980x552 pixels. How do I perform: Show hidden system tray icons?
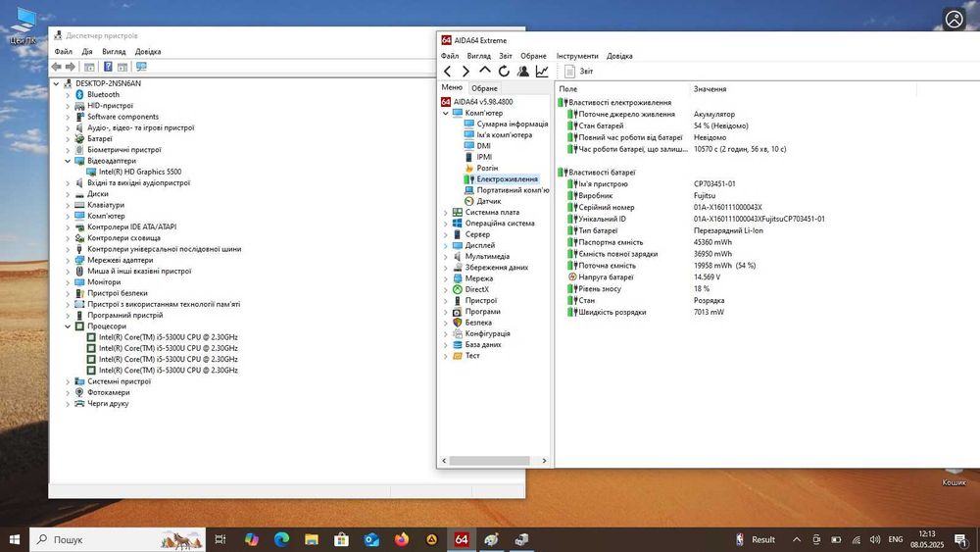click(797, 539)
